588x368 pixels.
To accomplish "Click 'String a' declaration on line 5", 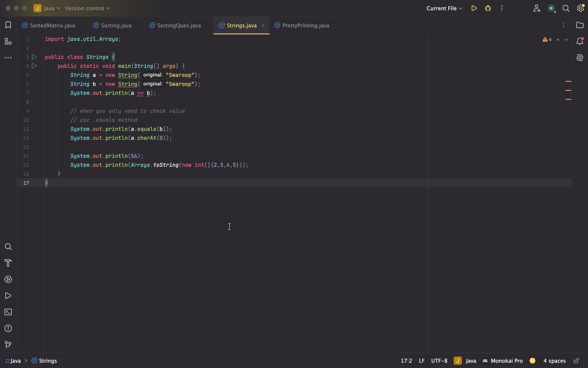I will (x=83, y=75).
